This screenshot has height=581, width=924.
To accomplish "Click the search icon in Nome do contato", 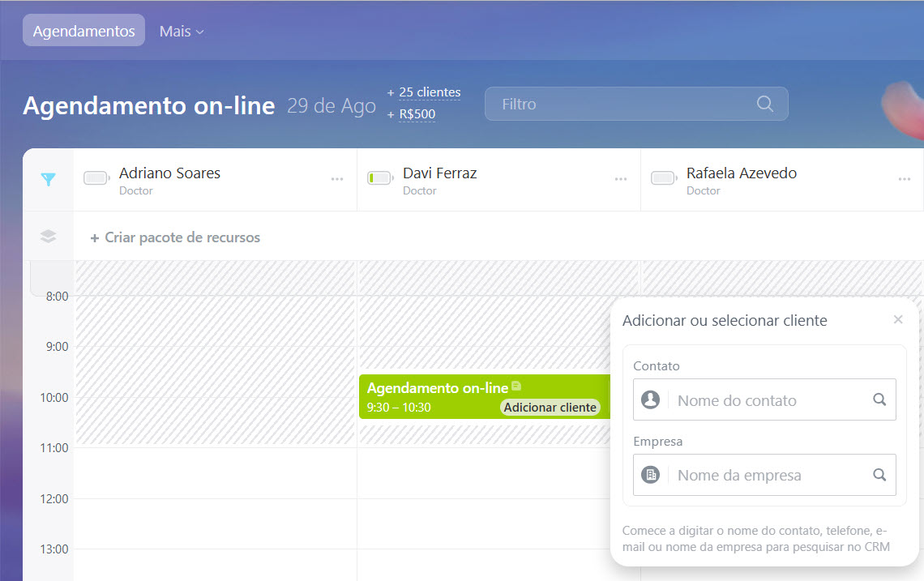I will coord(879,399).
